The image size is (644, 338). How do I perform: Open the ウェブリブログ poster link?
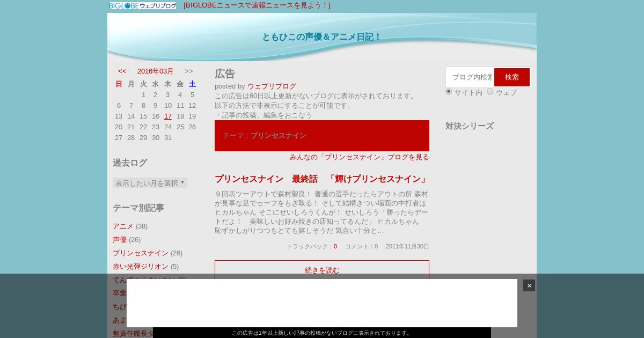click(x=272, y=86)
